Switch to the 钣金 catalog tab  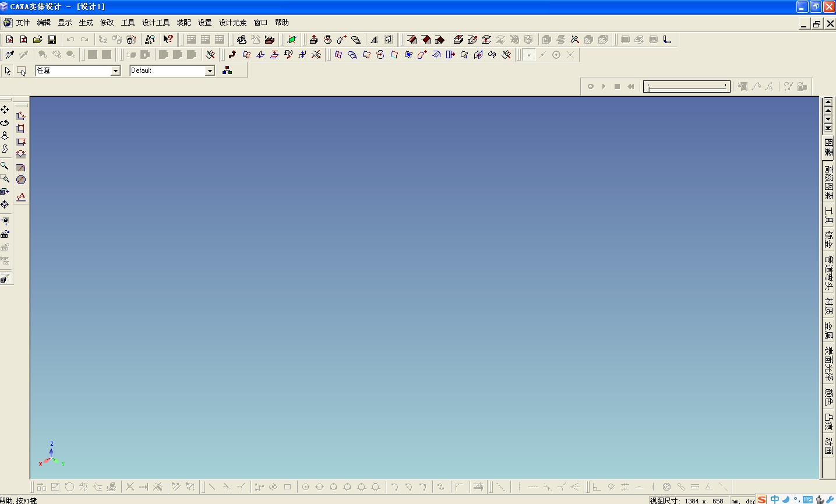tap(828, 239)
